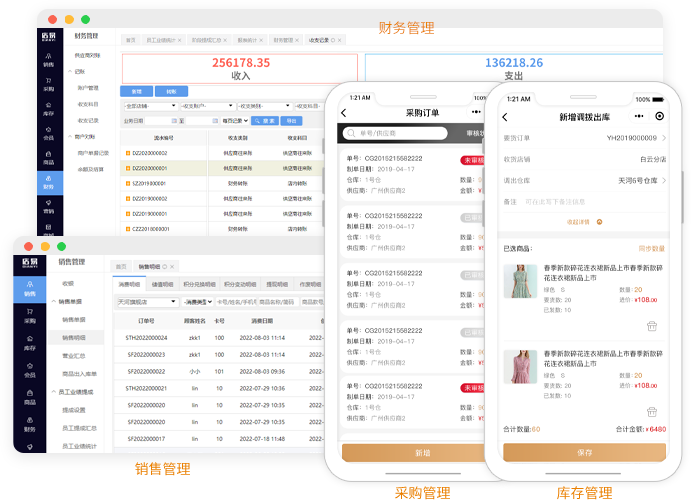Collapse 记账 group in finance menu tree
This screenshot has width=691, height=500.
coord(70,71)
